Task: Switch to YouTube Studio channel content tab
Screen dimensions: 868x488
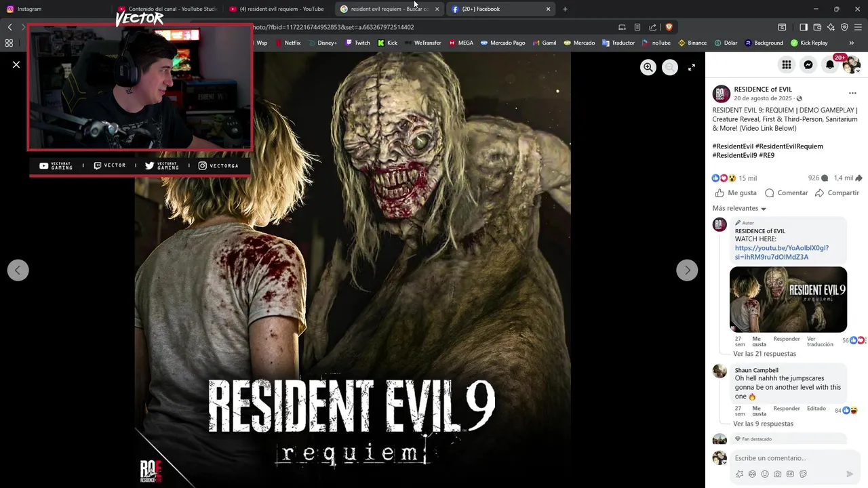Action: pos(167,9)
